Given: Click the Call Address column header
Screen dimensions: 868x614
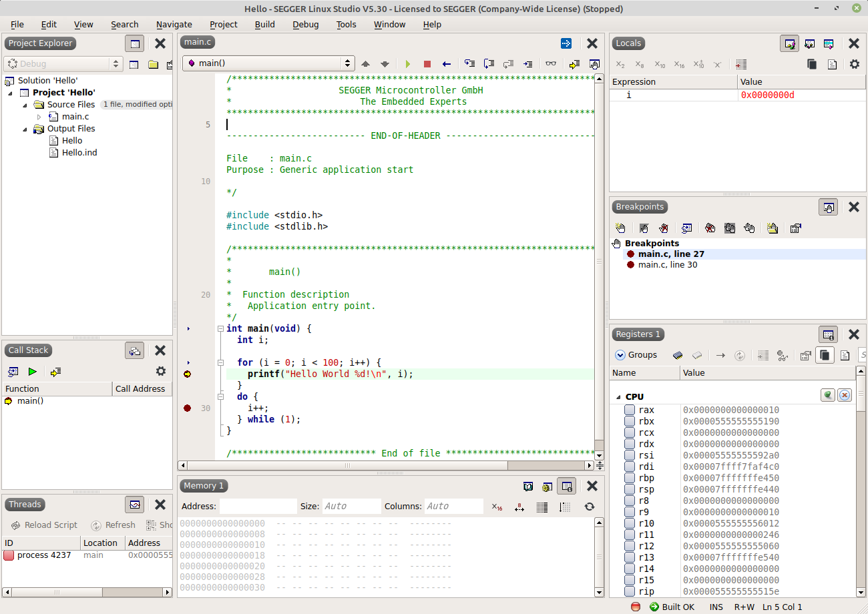Looking at the screenshot, I should pyautogui.click(x=142, y=389).
